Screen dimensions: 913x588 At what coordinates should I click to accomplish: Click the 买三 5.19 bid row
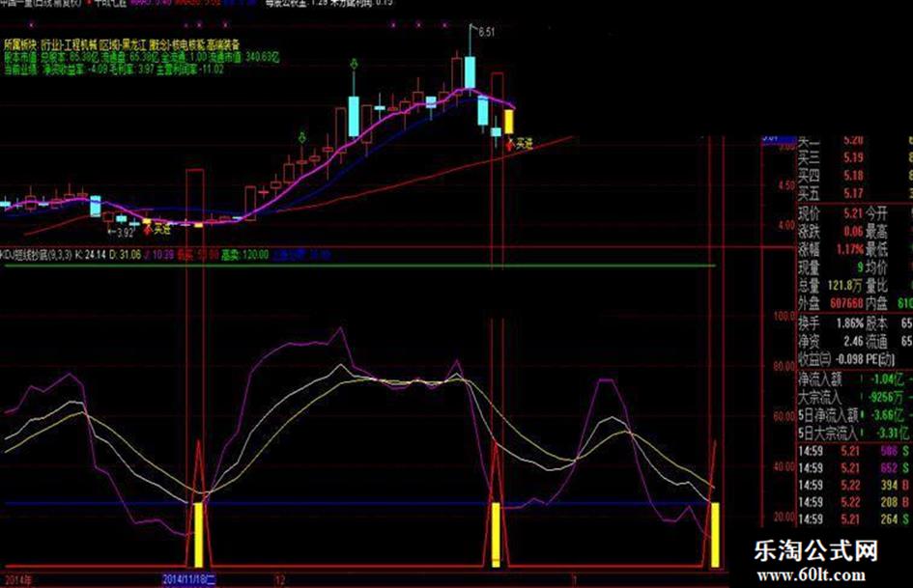tap(854, 157)
